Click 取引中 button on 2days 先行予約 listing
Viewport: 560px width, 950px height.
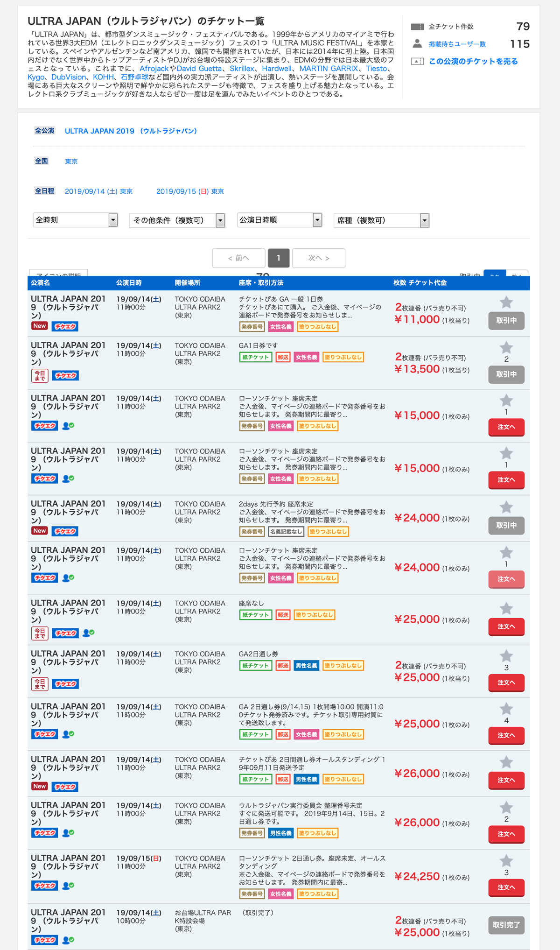click(x=506, y=525)
